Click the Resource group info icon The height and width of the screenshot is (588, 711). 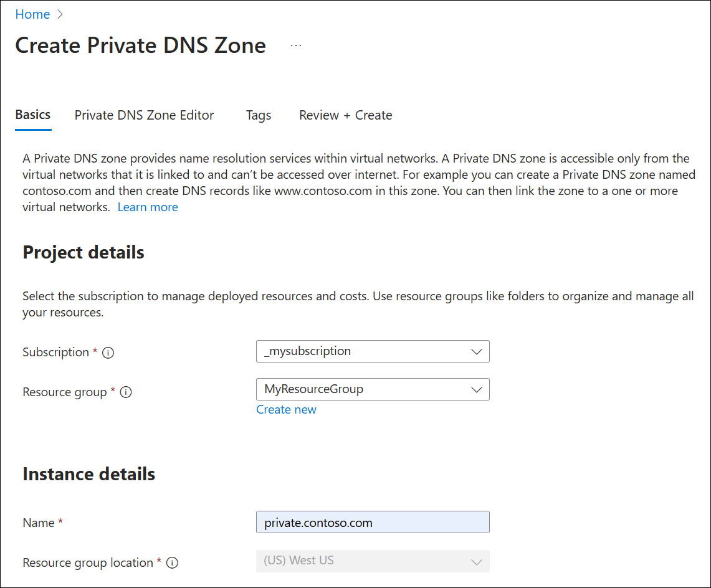tap(126, 392)
